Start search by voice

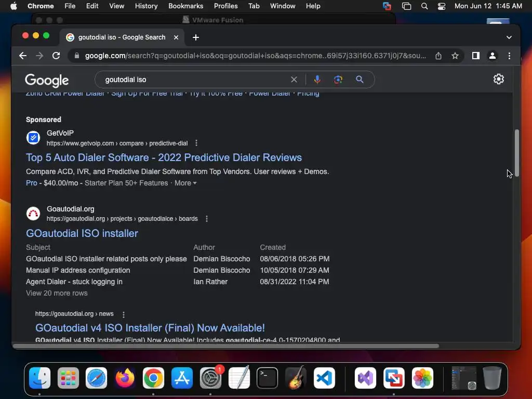317,79
